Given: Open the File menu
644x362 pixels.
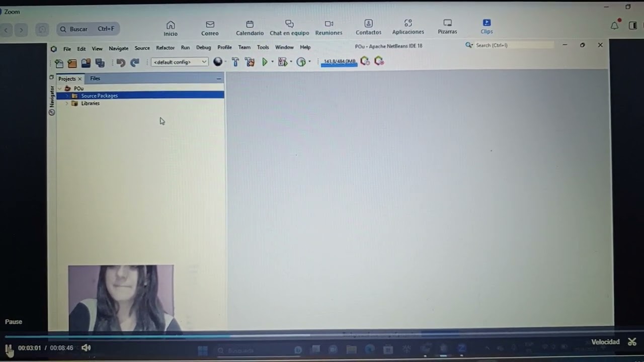Looking at the screenshot, I should click(x=67, y=49).
